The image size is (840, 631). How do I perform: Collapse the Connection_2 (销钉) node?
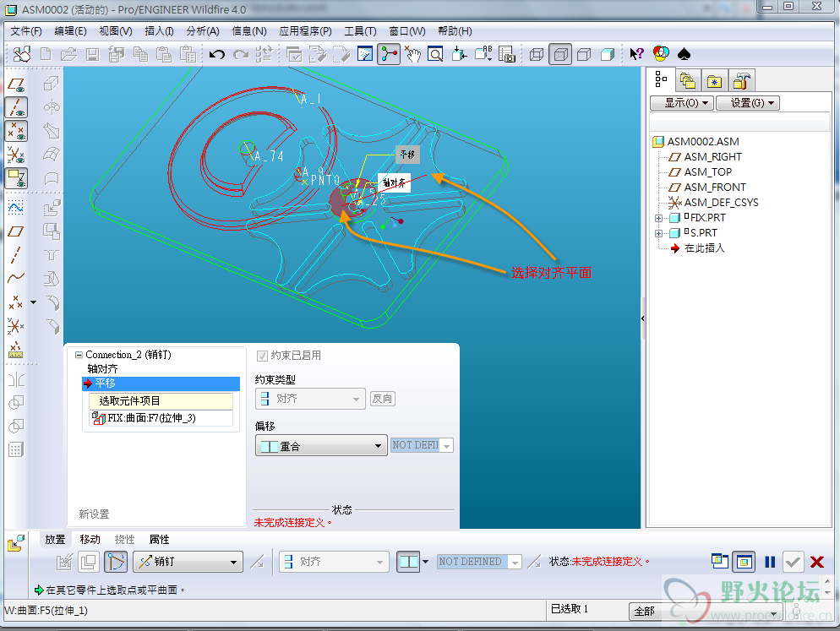click(79, 355)
